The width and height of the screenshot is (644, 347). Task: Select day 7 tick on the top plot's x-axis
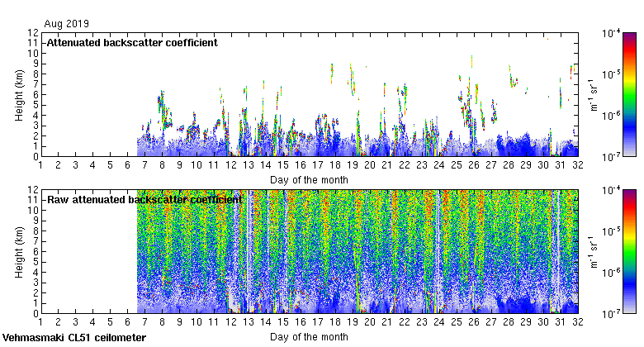coord(144,165)
